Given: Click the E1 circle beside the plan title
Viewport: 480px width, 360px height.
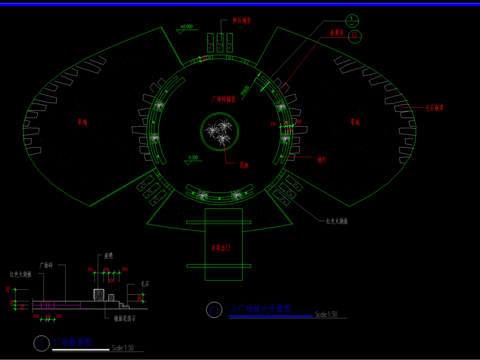Looking at the screenshot, I should (214, 310).
